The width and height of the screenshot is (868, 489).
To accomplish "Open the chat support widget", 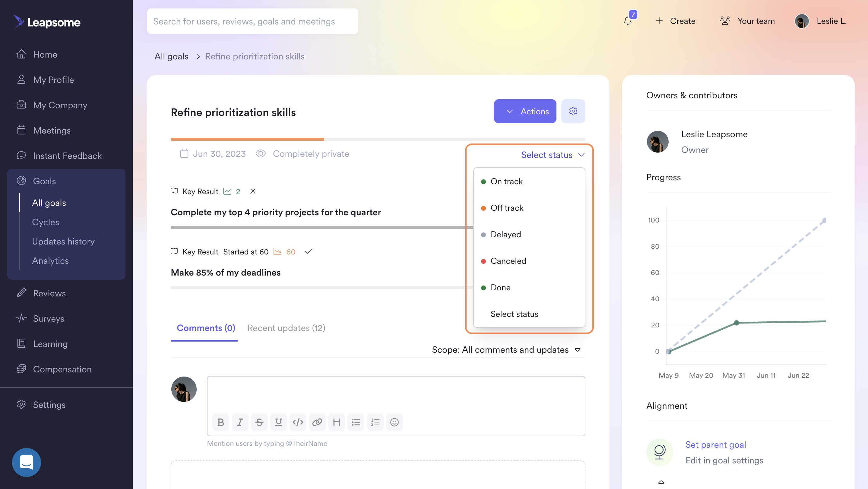I will pyautogui.click(x=26, y=462).
